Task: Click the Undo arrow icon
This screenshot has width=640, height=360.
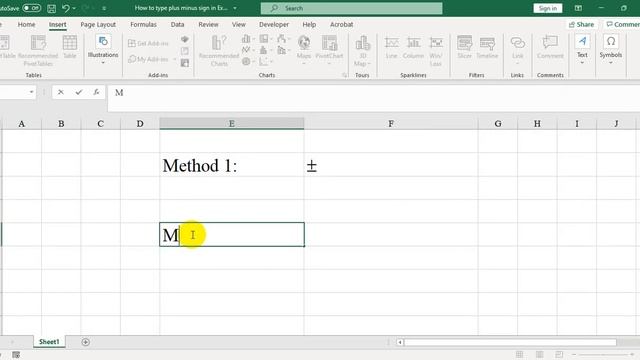Action: [65, 8]
